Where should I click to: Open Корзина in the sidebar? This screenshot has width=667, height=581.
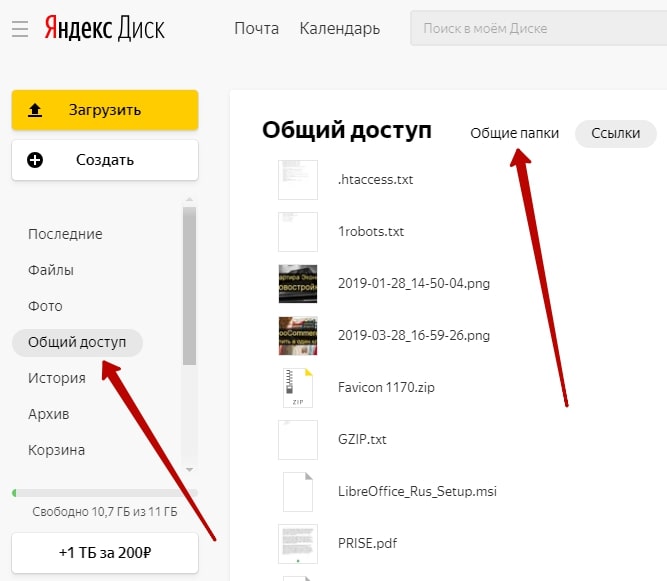click(x=56, y=450)
